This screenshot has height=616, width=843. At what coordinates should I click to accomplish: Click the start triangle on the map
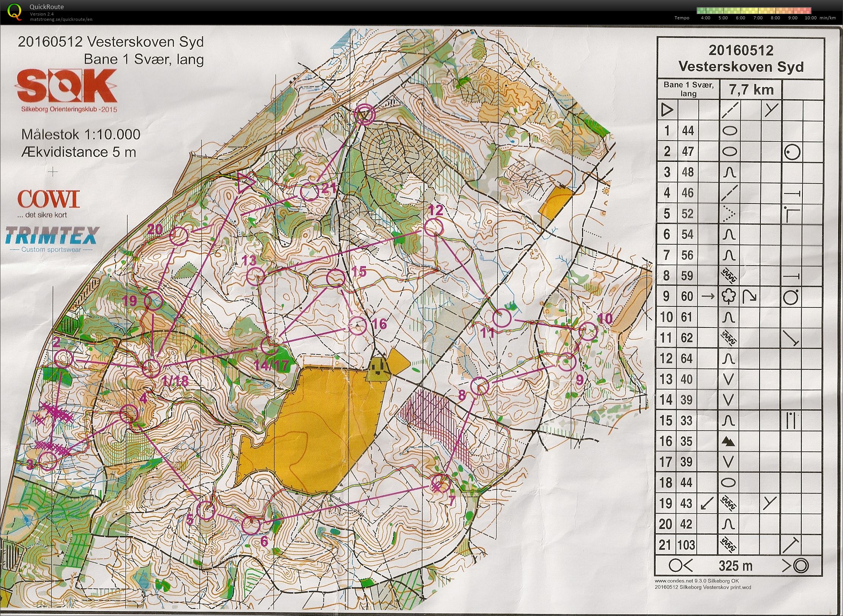click(246, 182)
